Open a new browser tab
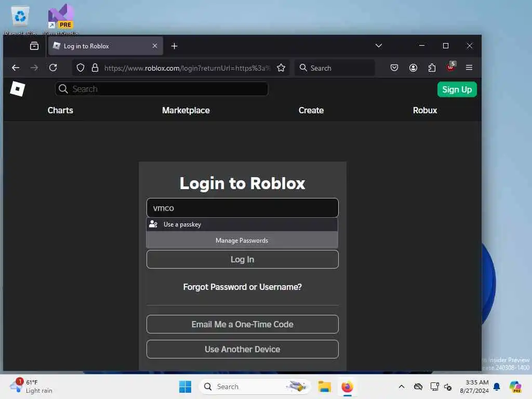The height and width of the screenshot is (399, 532). tap(174, 46)
